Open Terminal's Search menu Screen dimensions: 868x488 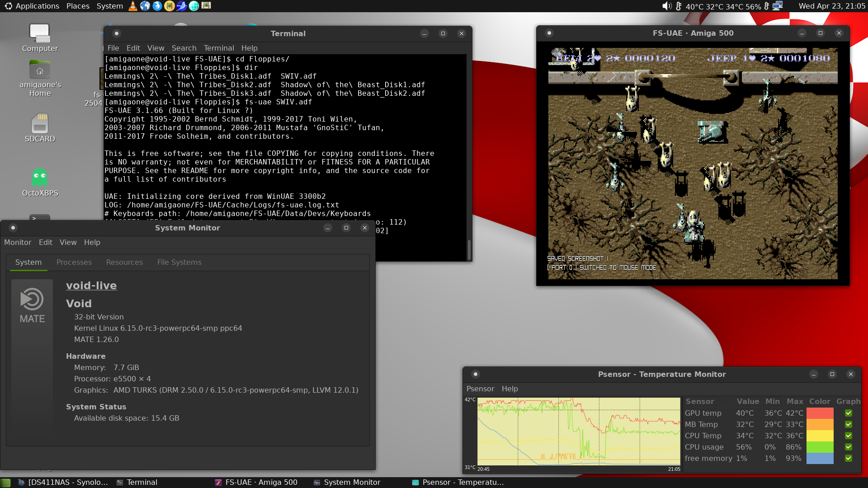click(x=184, y=48)
